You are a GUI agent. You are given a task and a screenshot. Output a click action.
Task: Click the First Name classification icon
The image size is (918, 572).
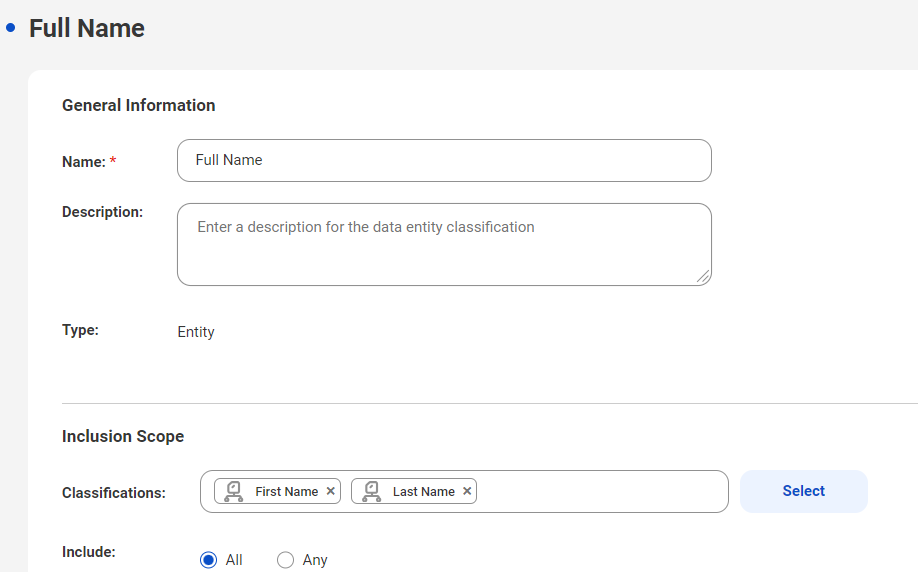(x=234, y=491)
